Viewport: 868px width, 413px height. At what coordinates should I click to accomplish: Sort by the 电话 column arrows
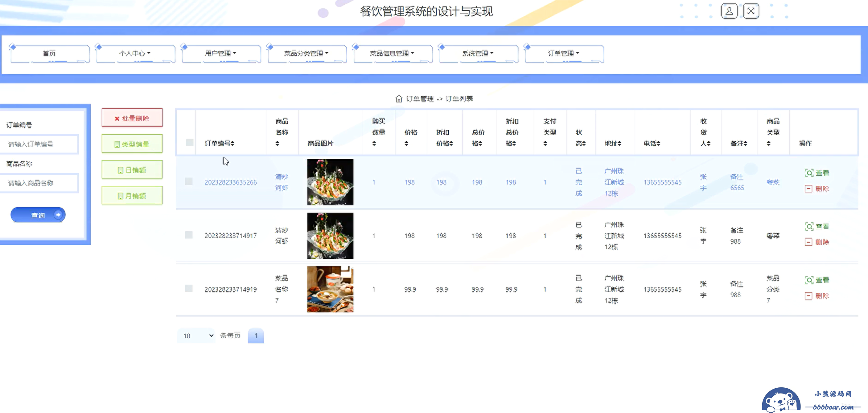tap(658, 144)
